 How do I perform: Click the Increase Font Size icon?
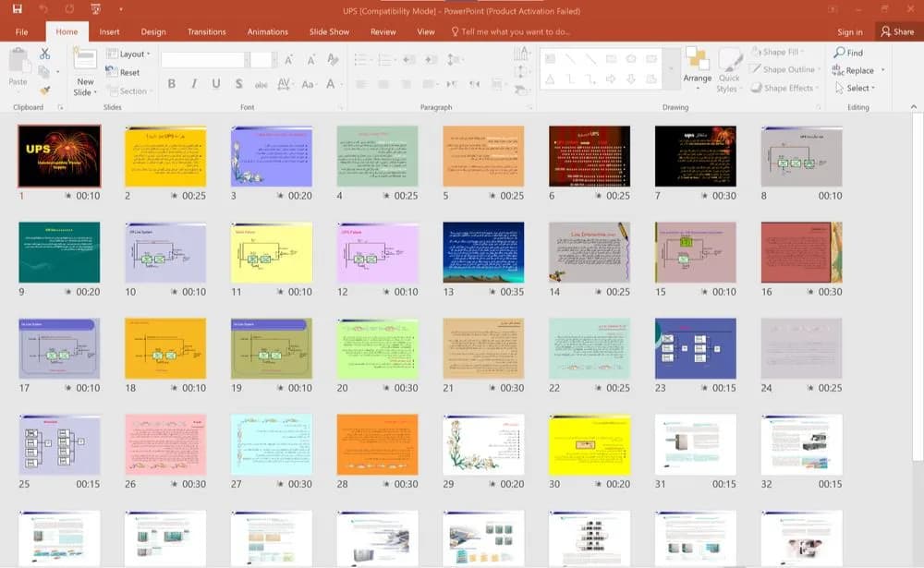[288, 59]
